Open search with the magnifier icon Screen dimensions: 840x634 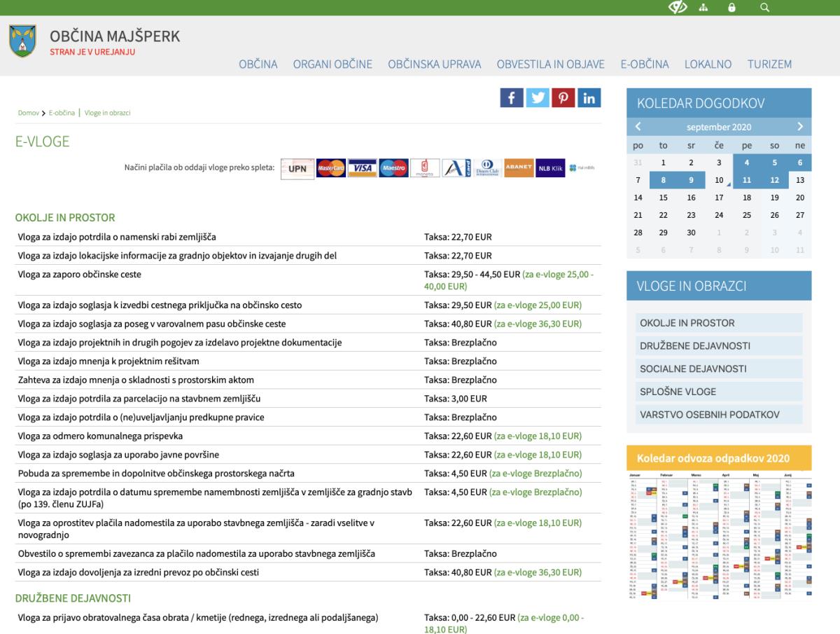pos(764,8)
